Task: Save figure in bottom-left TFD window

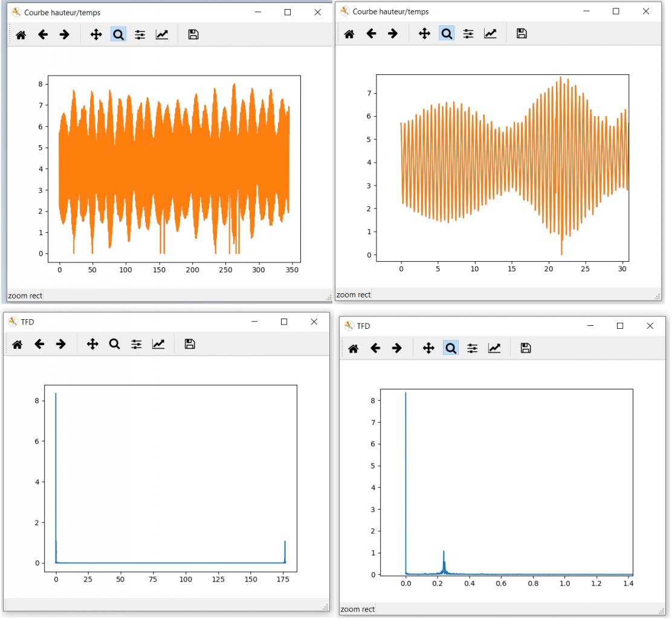Action: (190, 344)
